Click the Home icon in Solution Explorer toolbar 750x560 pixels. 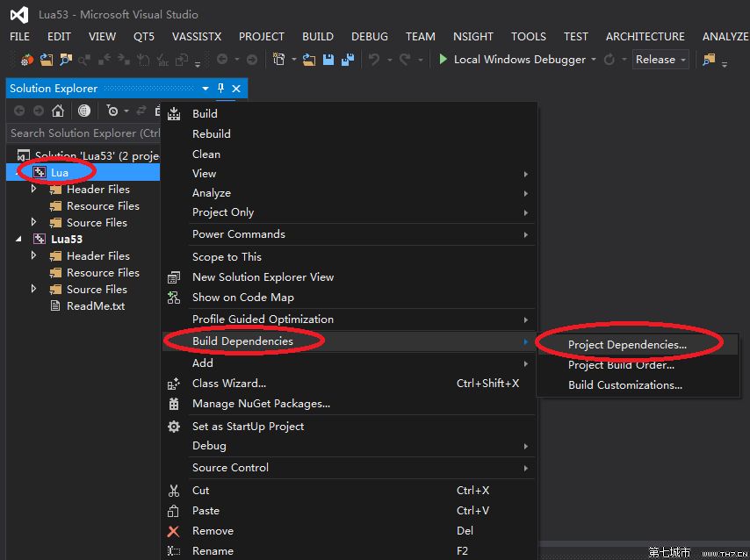(x=58, y=111)
